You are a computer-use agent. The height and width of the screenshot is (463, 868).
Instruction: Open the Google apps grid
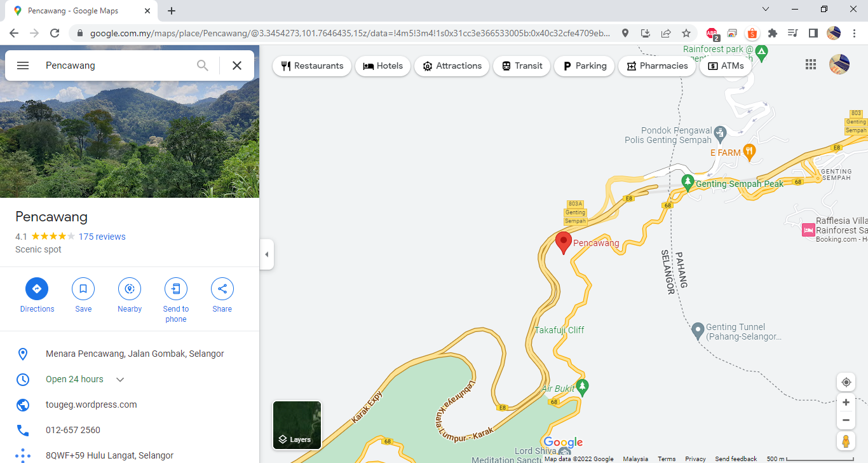(811, 64)
